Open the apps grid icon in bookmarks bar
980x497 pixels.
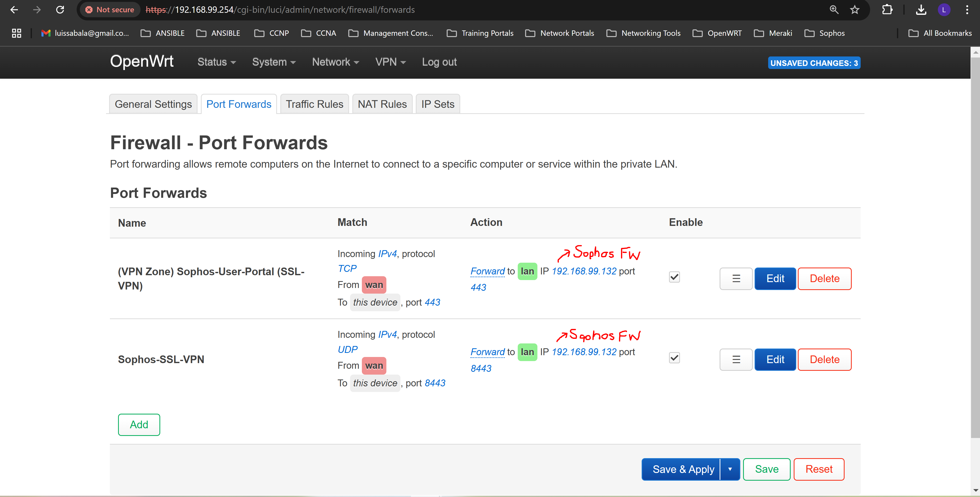pos(16,33)
